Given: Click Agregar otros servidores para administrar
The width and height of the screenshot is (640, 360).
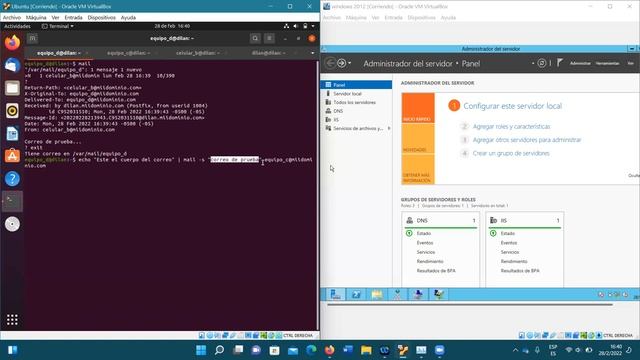Looking at the screenshot, I should click(527, 140).
